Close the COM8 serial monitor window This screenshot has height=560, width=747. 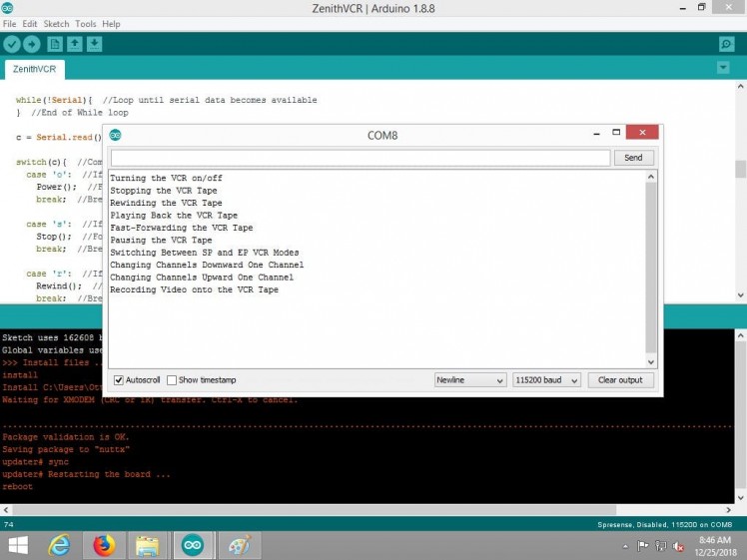point(642,132)
